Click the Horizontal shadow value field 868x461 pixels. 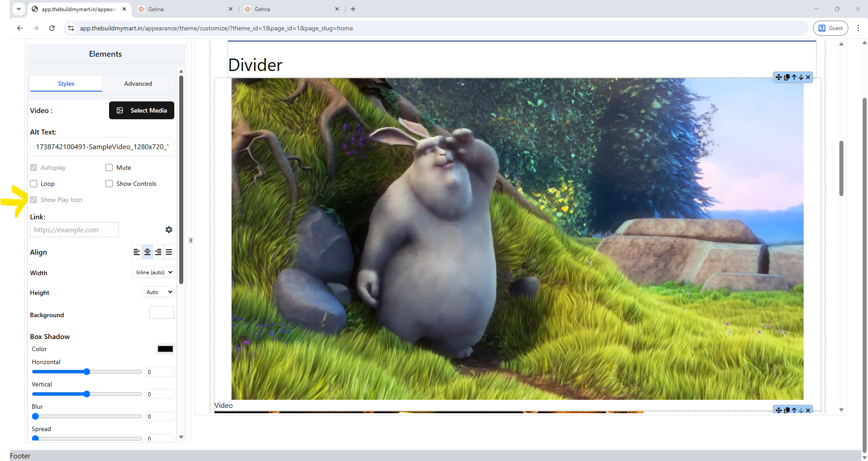(x=160, y=372)
